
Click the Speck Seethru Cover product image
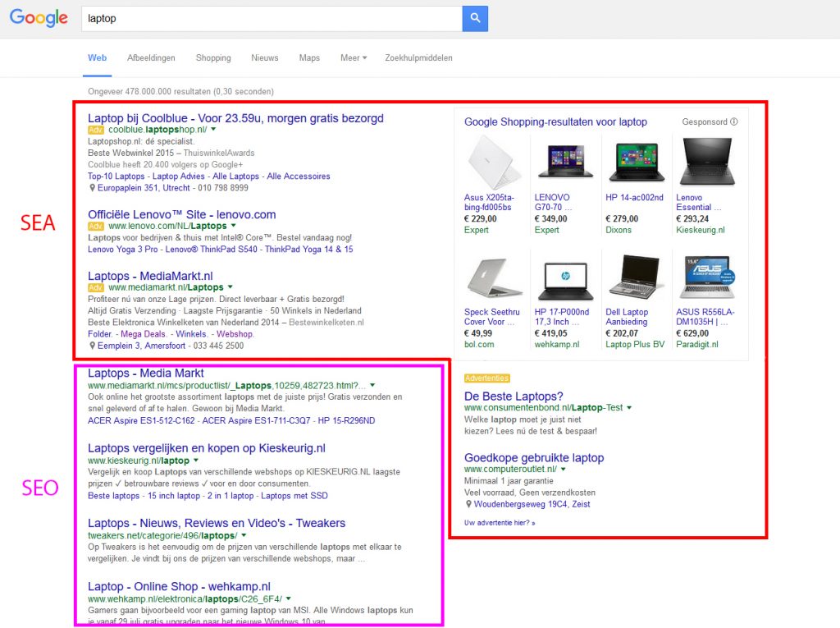pos(492,277)
